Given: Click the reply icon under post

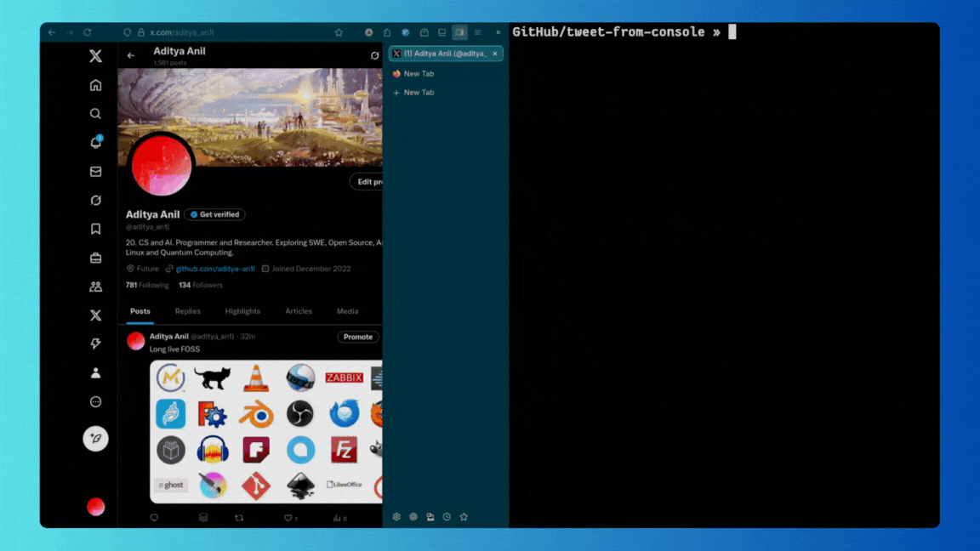Looking at the screenshot, I should coord(154,517).
